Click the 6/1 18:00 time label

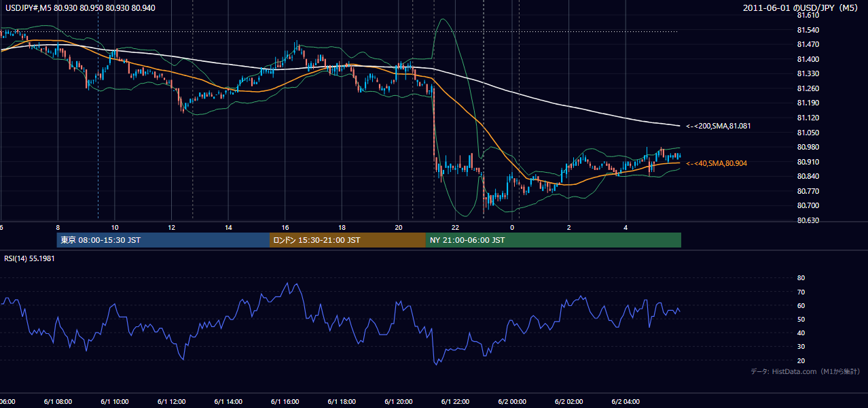point(342,402)
